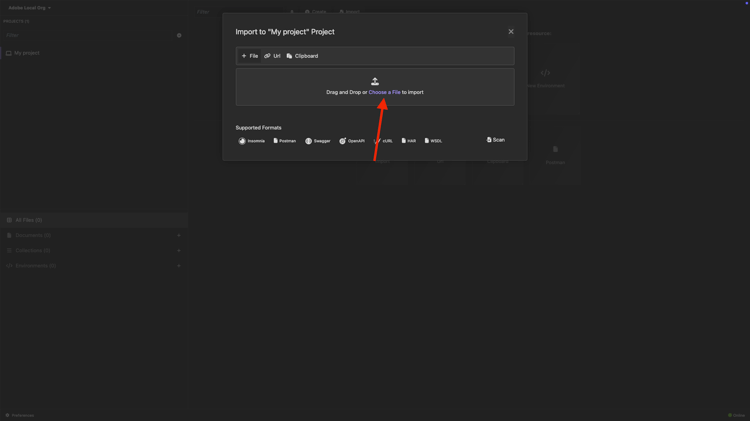Select the HAR format icon
Image resolution: width=750 pixels, height=421 pixels.
(404, 141)
